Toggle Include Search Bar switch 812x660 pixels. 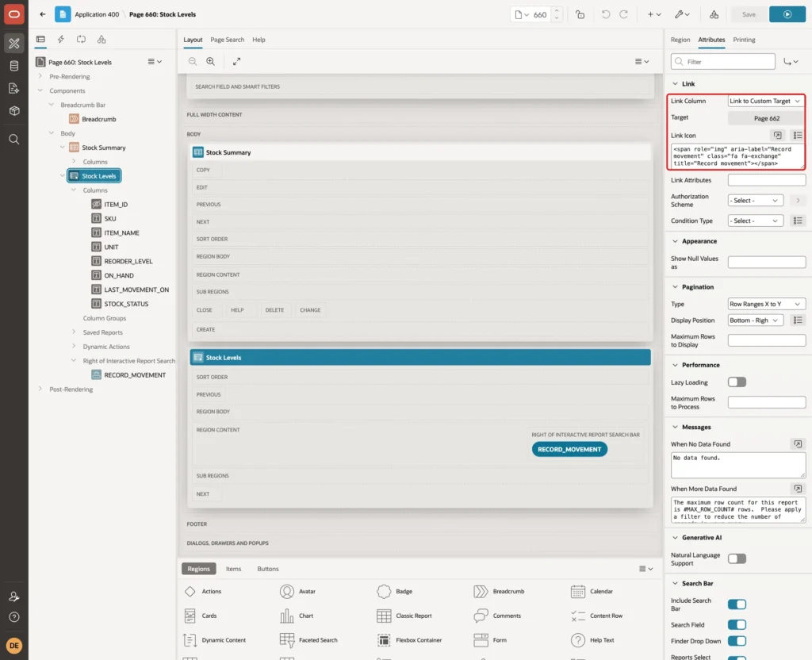(x=737, y=604)
